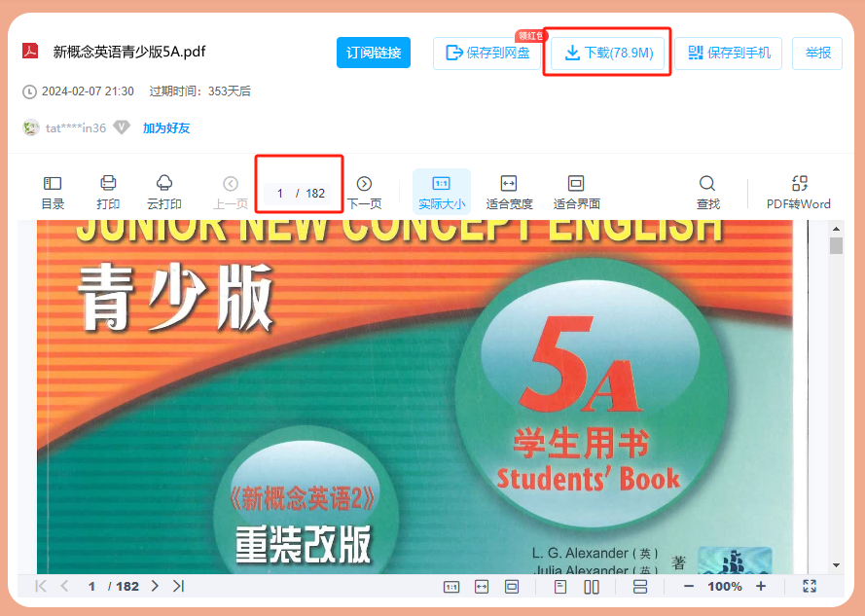The height and width of the screenshot is (616, 865).
Task: Switch to 适合宽度 fit width view
Action: tap(509, 192)
